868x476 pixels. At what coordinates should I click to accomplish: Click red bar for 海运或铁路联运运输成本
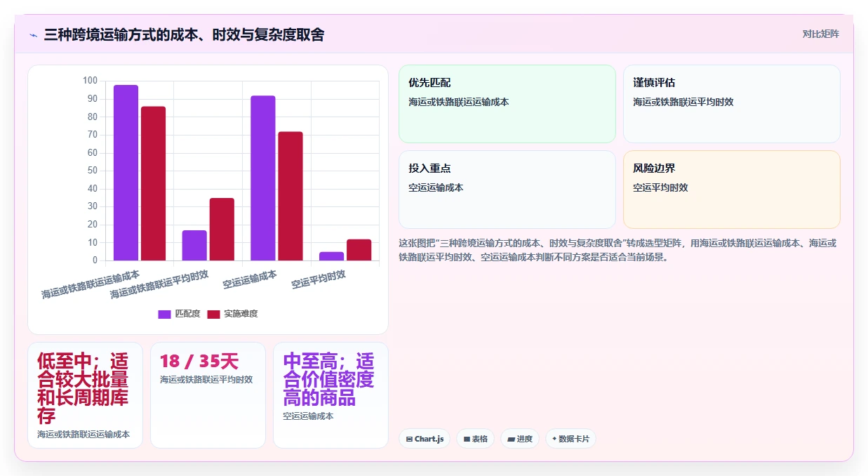pyautogui.click(x=154, y=183)
